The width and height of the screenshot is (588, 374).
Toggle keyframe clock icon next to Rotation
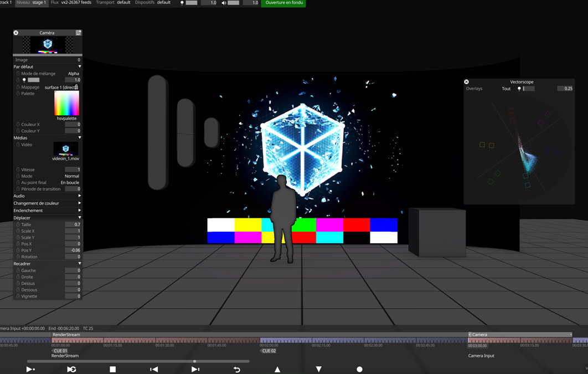[x=18, y=257]
